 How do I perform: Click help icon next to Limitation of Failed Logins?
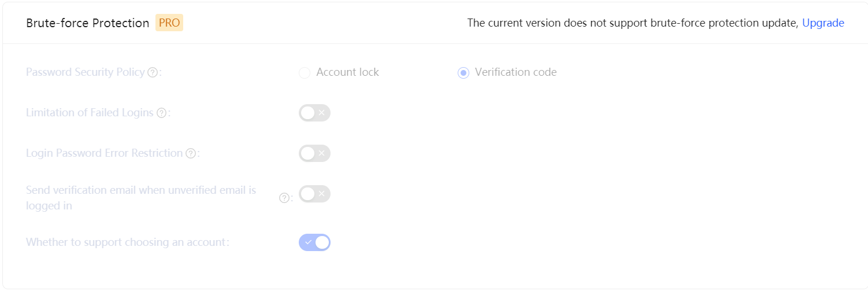[162, 113]
